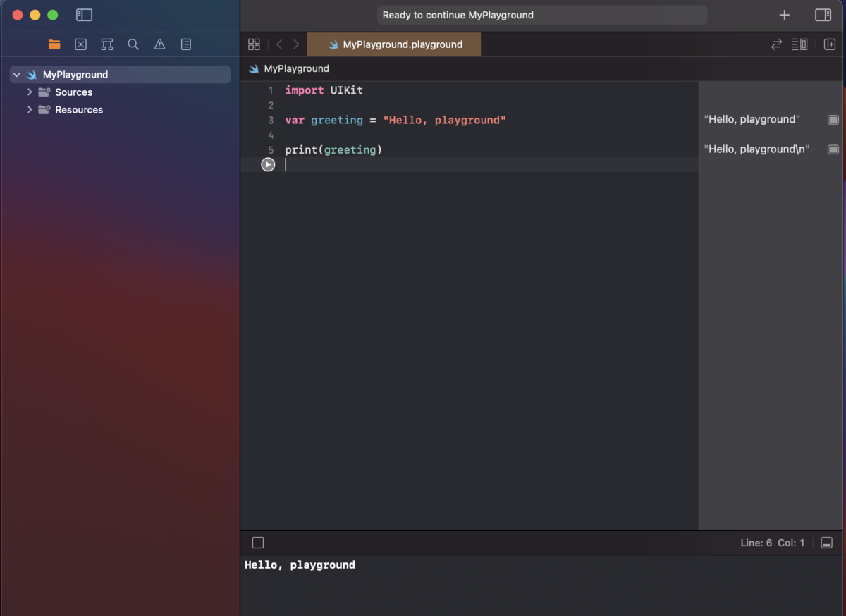Open the editor options menu
The height and width of the screenshot is (616, 846).
799,44
